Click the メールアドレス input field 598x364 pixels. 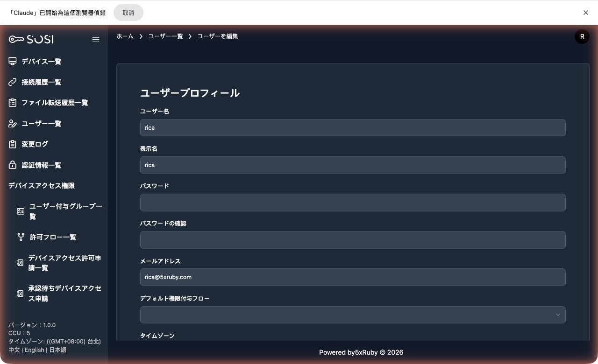tap(353, 277)
